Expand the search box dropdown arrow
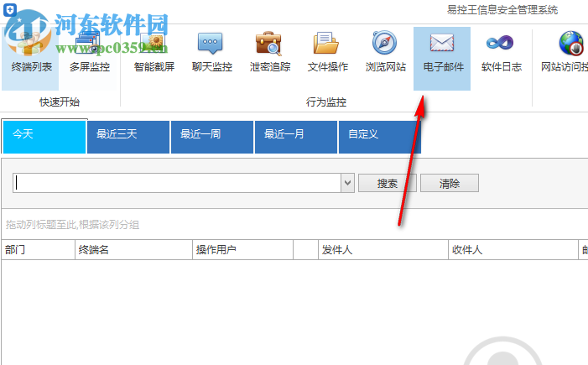The width and height of the screenshot is (588, 365). click(347, 183)
